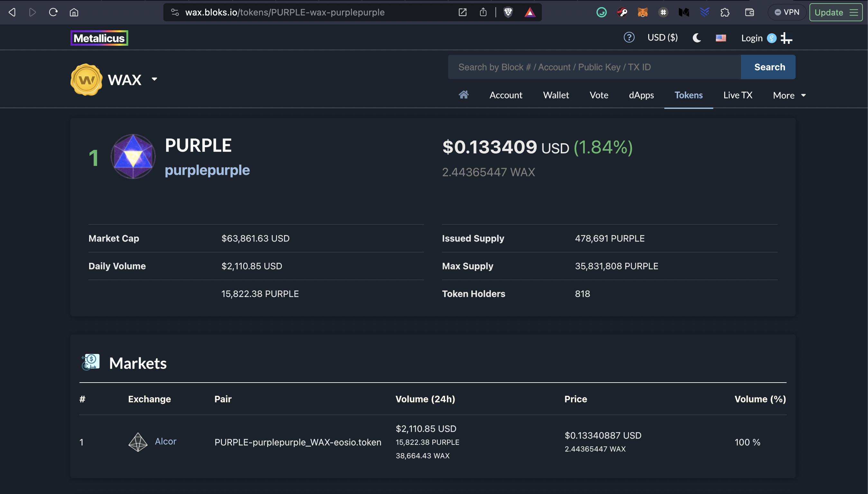This screenshot has height=494, width=868.
Task: Open the Account tab
Action: tap(506, 95)
